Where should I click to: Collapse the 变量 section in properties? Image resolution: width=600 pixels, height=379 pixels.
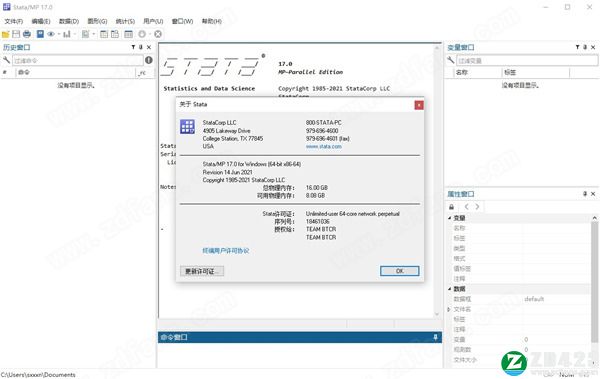tap(450, 218)
